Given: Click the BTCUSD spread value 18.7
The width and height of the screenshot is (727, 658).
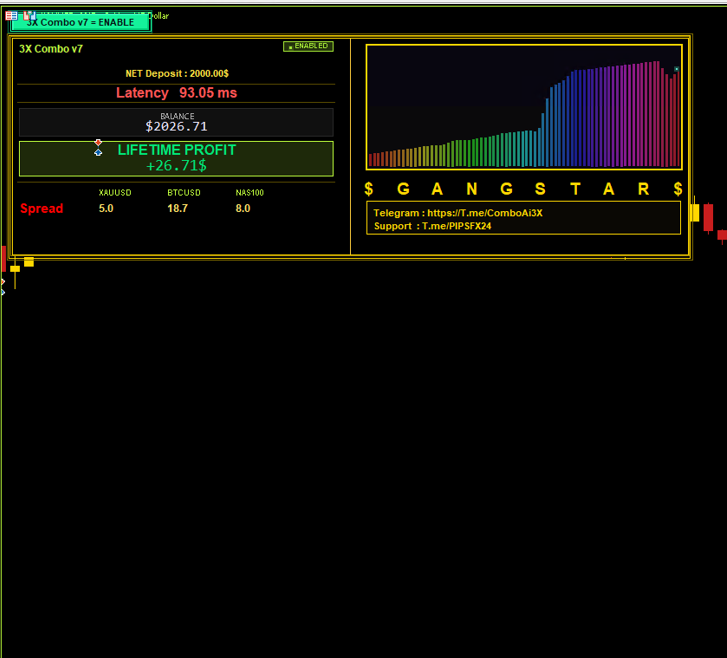Looking at the screenshot, I should click(x=178, y=208).
